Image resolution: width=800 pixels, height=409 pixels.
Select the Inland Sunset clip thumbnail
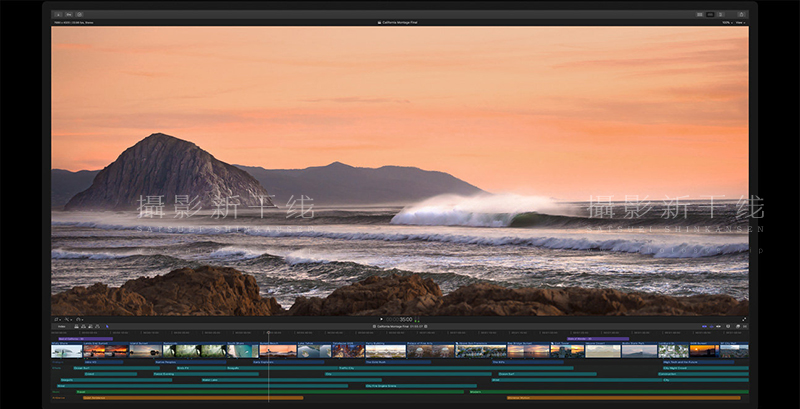pos(146,350)
